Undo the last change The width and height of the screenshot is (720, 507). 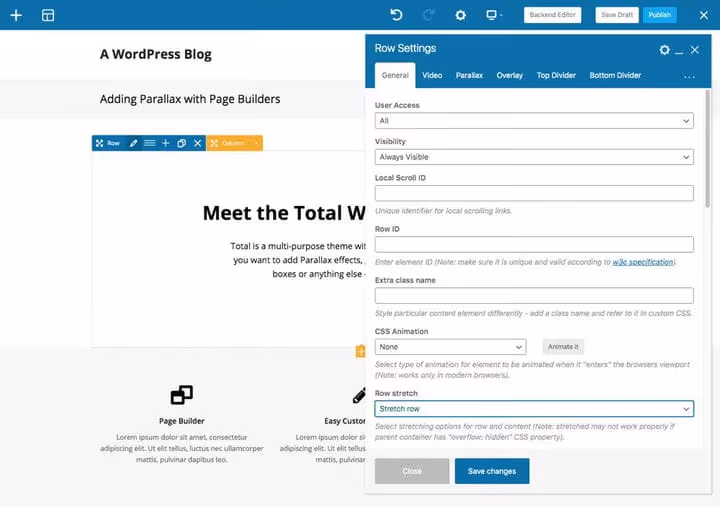396,15
